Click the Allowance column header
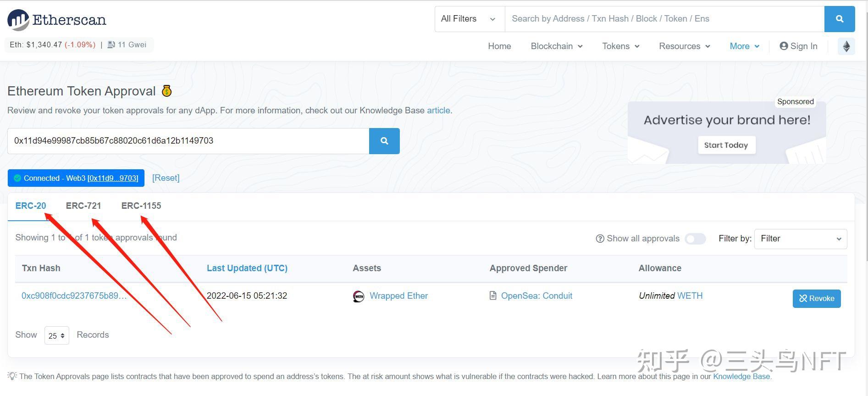 click(x=660, y=268)
